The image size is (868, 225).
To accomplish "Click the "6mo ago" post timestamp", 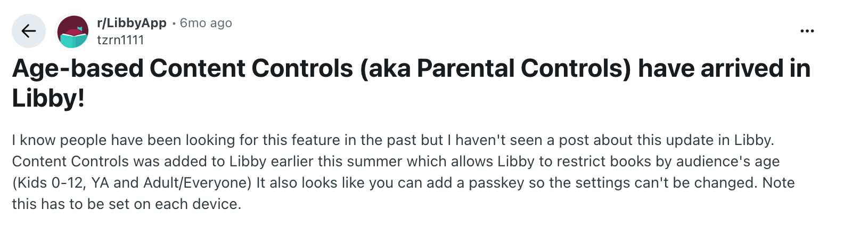I will pos(206,23).
